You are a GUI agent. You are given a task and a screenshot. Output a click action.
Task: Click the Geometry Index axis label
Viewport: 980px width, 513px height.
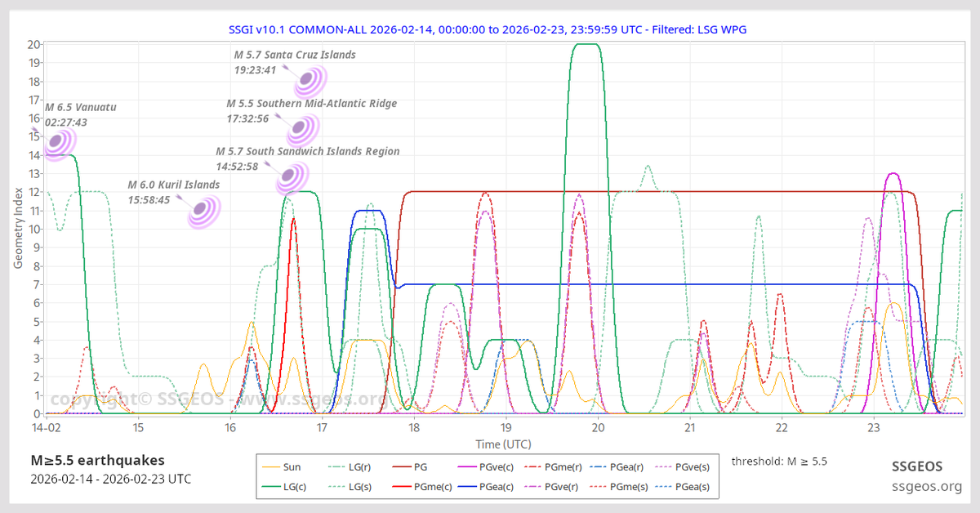point(18,228)
